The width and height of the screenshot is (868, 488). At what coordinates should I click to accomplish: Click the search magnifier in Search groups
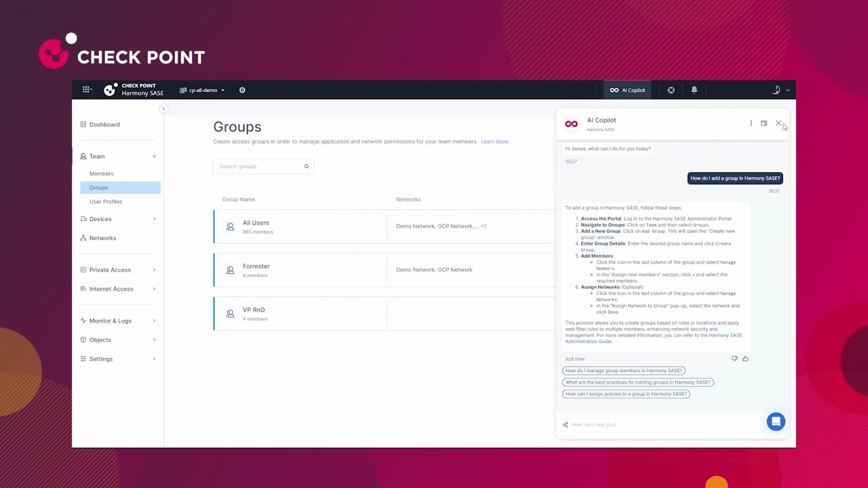(306, 166)
